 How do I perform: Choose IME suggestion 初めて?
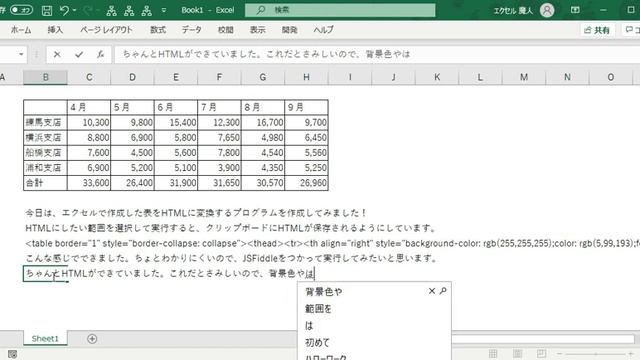pyautogui.click(x=317, y=342)
